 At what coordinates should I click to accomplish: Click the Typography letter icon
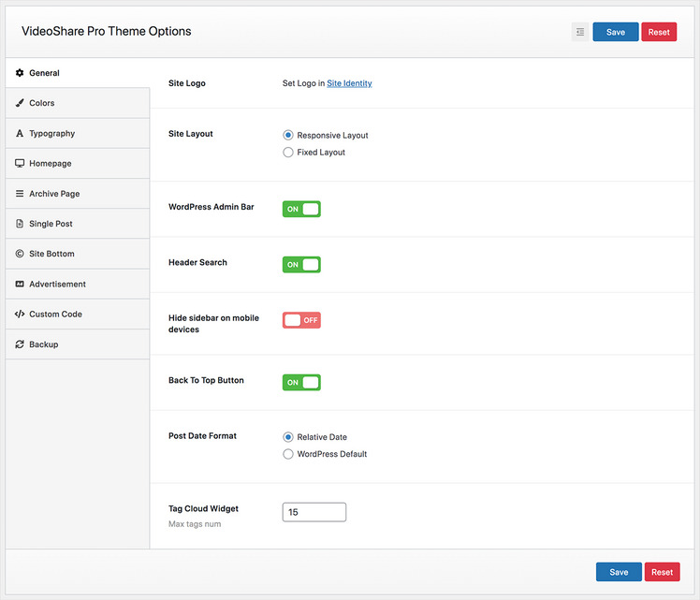click(x=20, y=134)
